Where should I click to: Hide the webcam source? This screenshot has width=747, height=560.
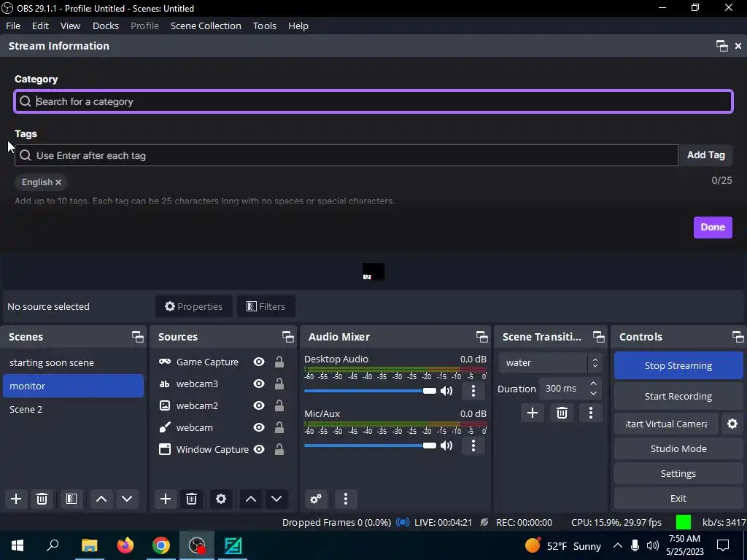pyautogui.click(x=259, y=427)
